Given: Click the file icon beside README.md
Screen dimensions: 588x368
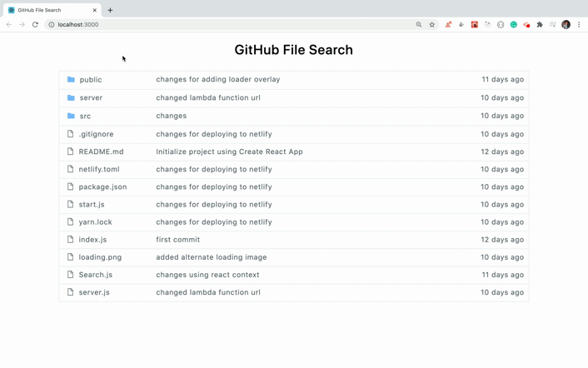Looking at the screenshot, I should pos(71,152).
